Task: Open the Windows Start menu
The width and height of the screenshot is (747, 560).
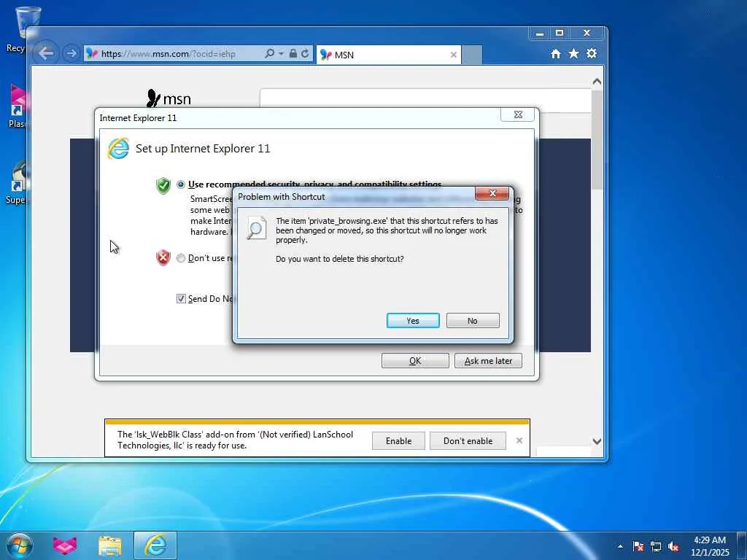Action: (20, 545)
